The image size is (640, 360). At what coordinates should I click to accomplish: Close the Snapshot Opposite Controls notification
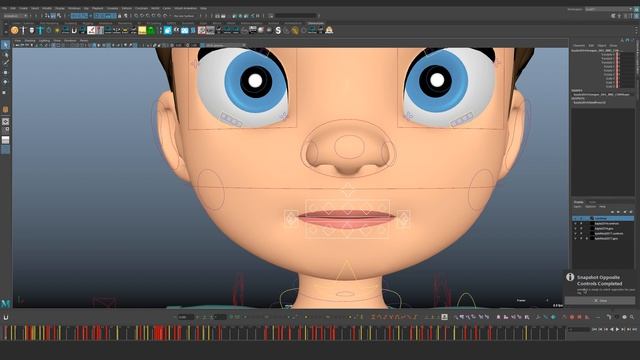[600, 300]
